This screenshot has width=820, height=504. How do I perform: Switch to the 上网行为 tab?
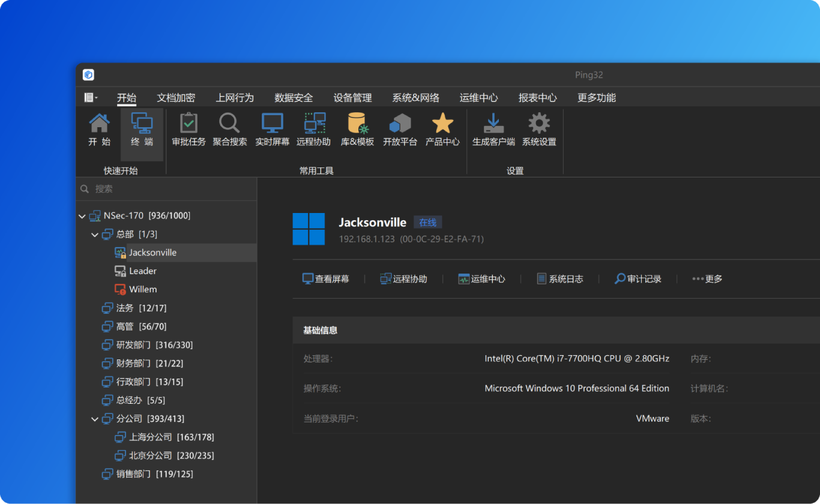coord(235,98)
